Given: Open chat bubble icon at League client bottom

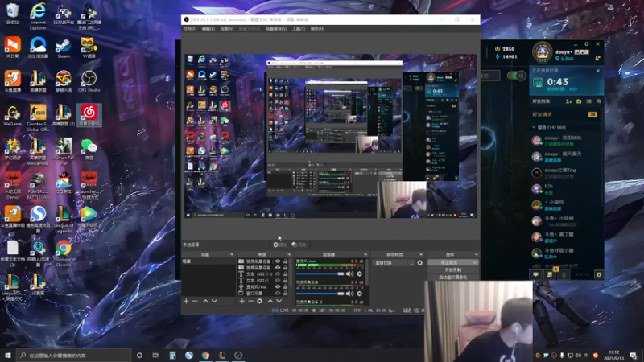Looking at the screenshot, I should [x=536, y=274].
